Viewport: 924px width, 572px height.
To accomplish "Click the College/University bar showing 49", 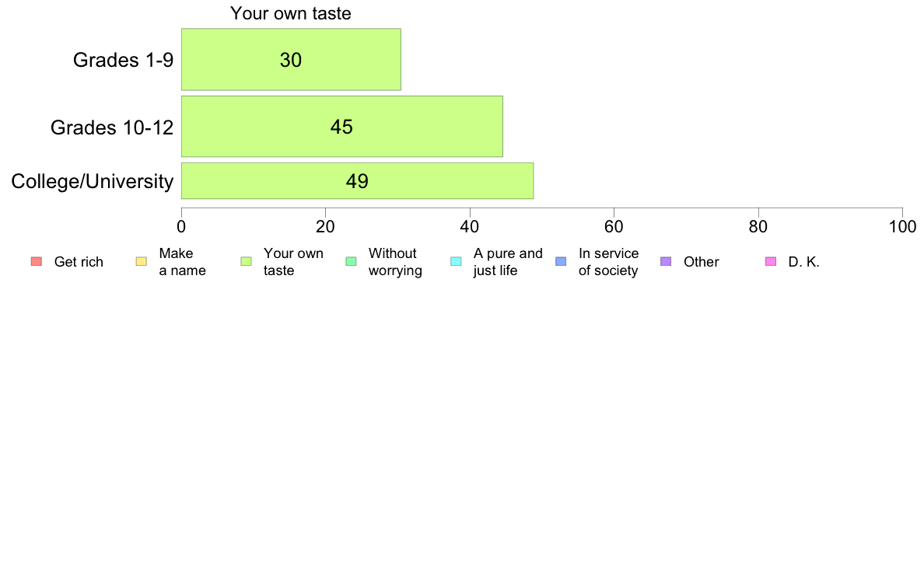I will [358, 181].
